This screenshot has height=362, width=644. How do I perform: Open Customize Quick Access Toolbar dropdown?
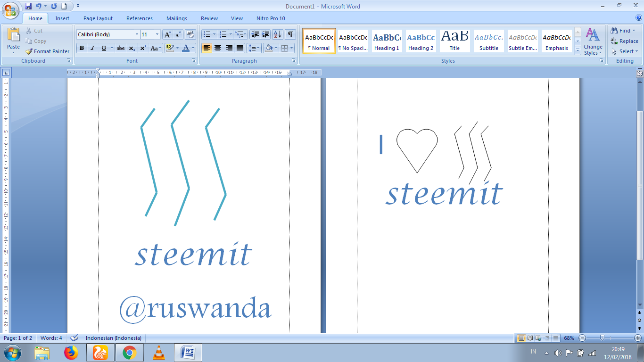[78, 6]
